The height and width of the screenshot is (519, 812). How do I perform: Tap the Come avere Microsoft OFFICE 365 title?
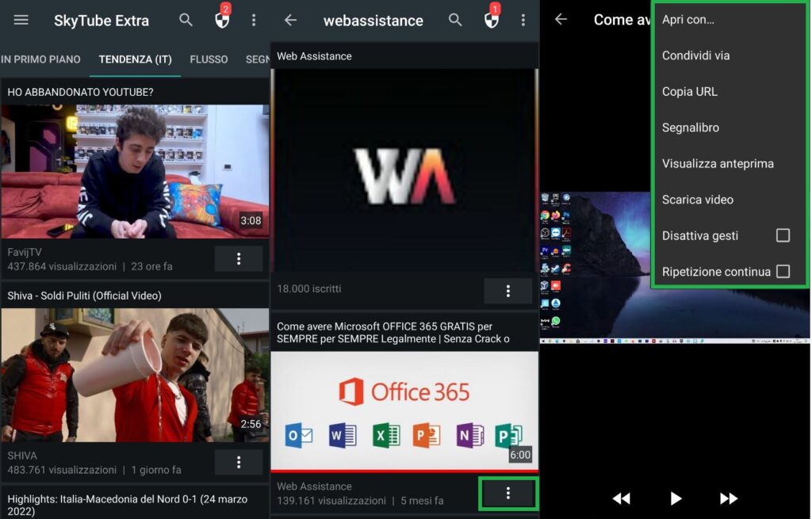(x=393, y=333)
